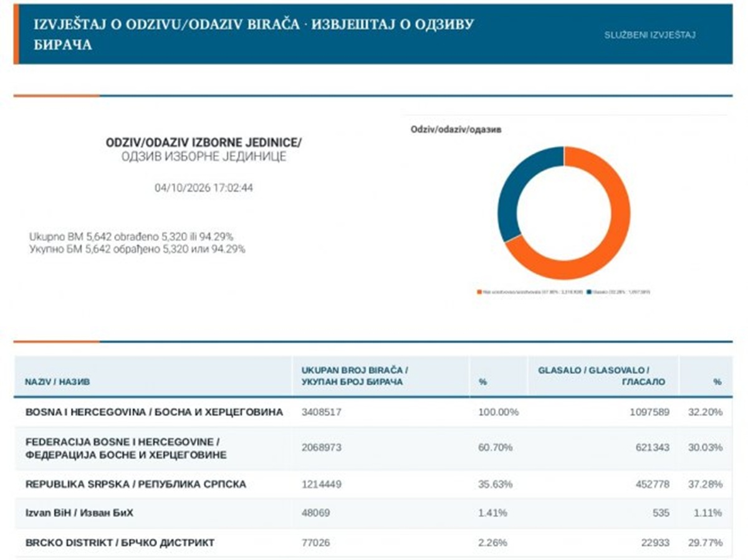Click the report timestamp 04/10/2026 17:02:44

(204, 187)
